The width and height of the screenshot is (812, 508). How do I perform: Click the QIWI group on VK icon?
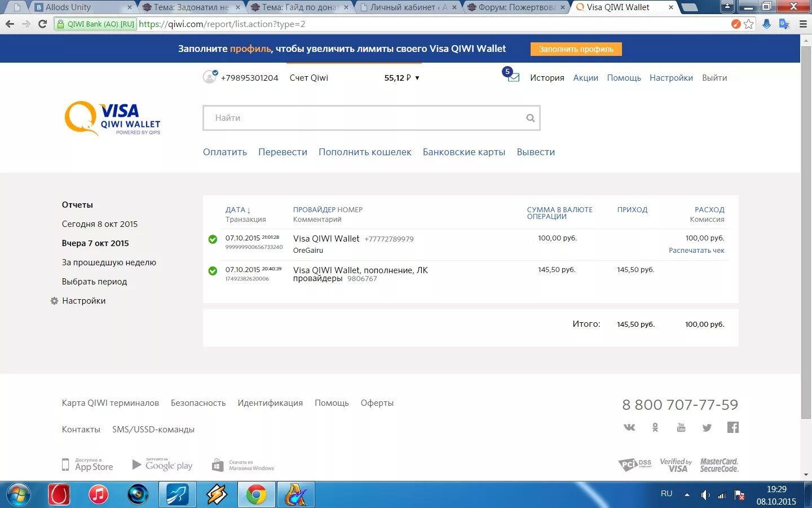(629, 427)
